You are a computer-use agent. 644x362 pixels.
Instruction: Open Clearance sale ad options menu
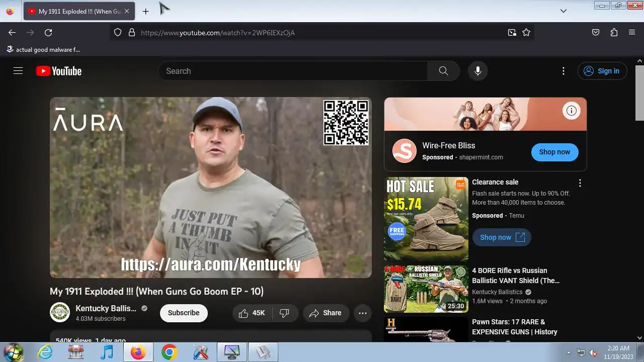click(x=580, y=183)
